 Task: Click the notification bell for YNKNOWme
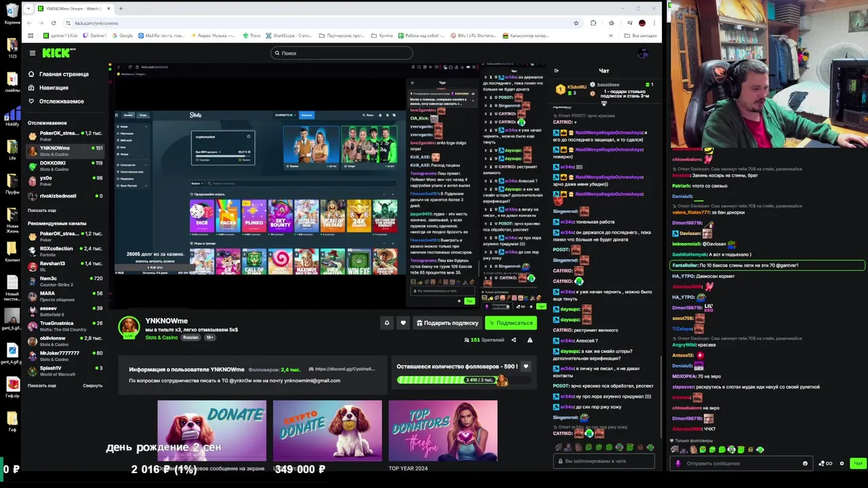click(x=387, y=323)
